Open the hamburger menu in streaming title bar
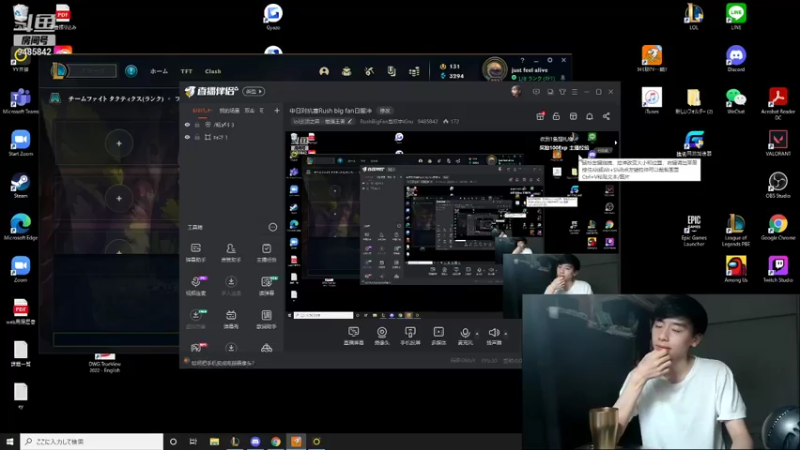Image resolution: width=800 pixels, height=450 pixels. pos(574,92)
